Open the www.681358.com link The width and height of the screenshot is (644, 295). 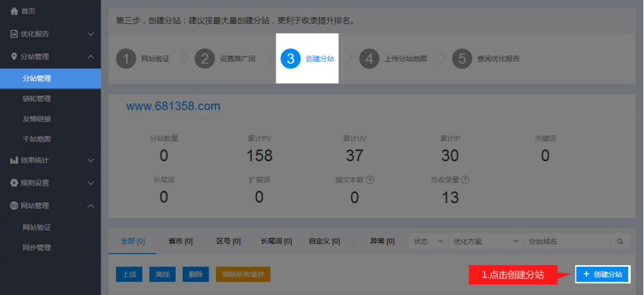pos(173,106)
